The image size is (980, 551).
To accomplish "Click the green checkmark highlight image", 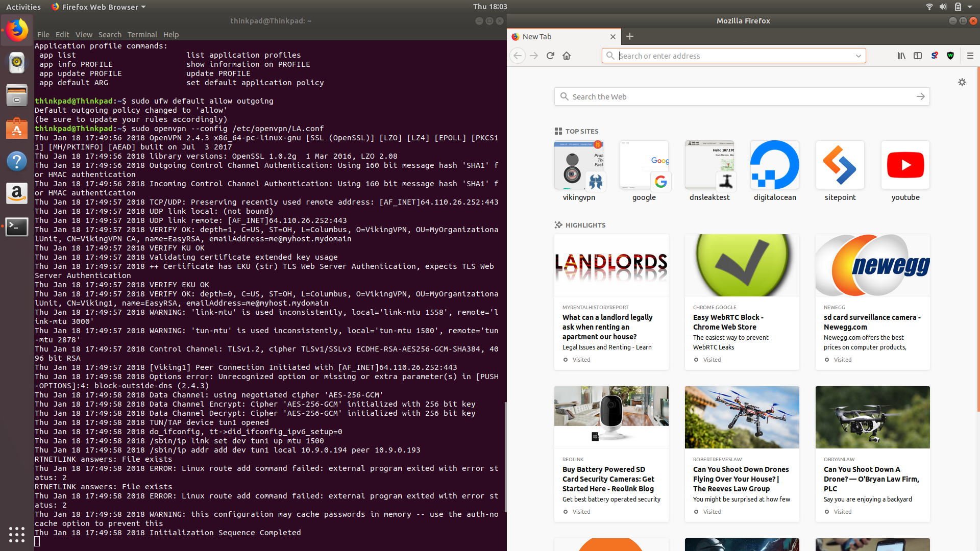I will point(742,265).
